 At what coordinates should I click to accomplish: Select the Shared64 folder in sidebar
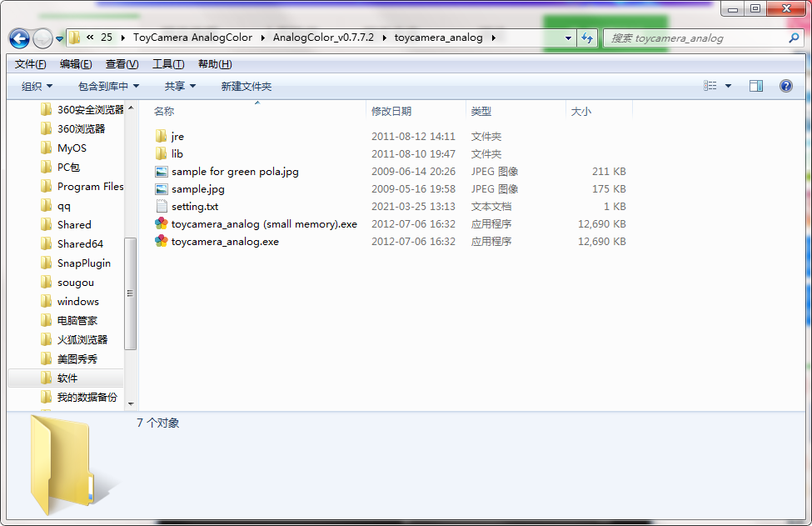click(72, 244)
